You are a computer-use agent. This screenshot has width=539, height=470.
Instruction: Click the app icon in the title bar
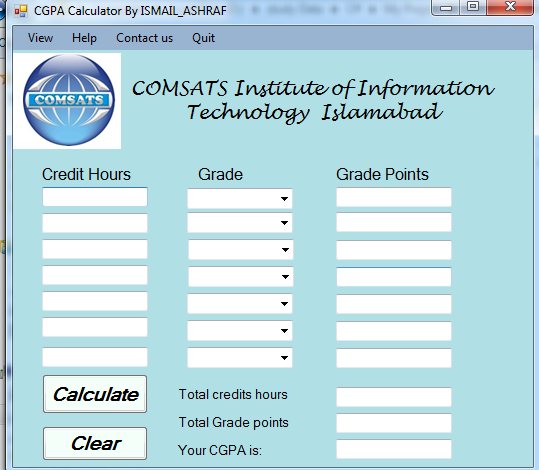pos(21,11)
